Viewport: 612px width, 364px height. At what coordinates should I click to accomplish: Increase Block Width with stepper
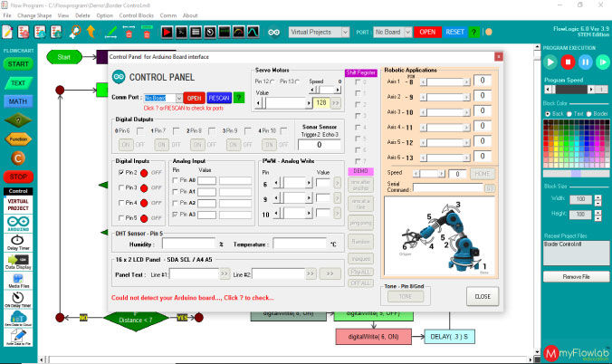point(598,197)
